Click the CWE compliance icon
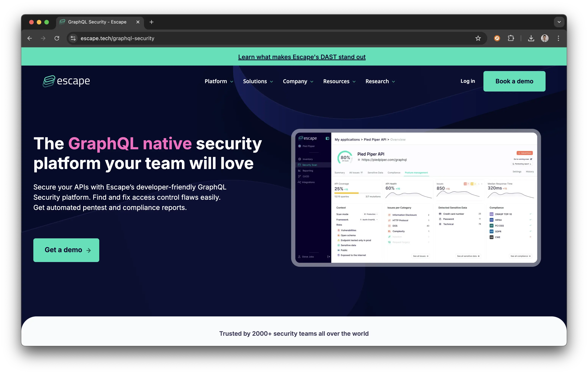This screenshot has height=374, width=588. tap(491, 237)
